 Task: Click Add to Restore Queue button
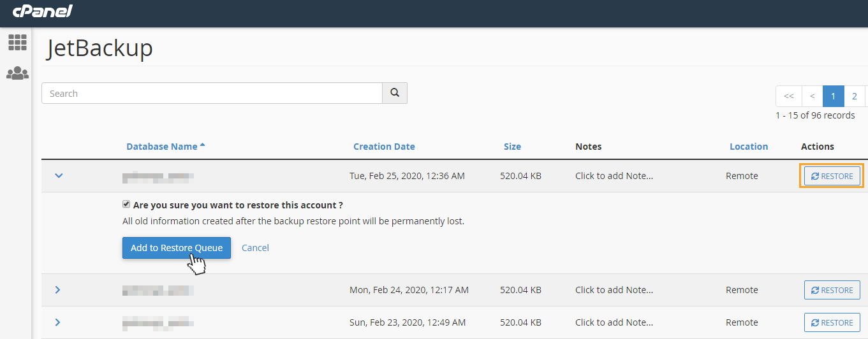(x=177, y=248)
